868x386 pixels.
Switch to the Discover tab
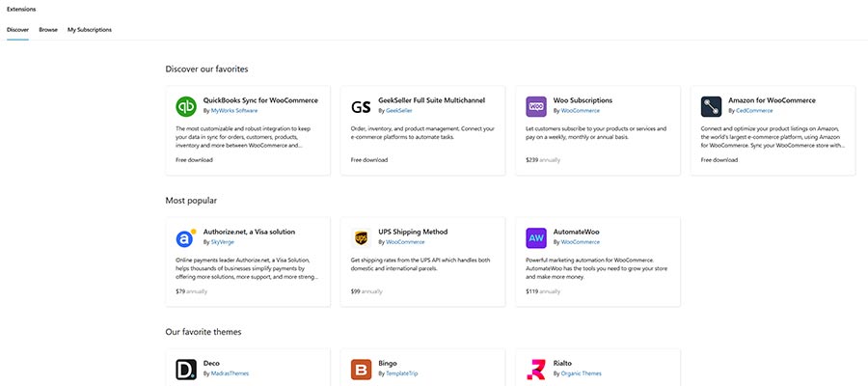tap(17, 30)
